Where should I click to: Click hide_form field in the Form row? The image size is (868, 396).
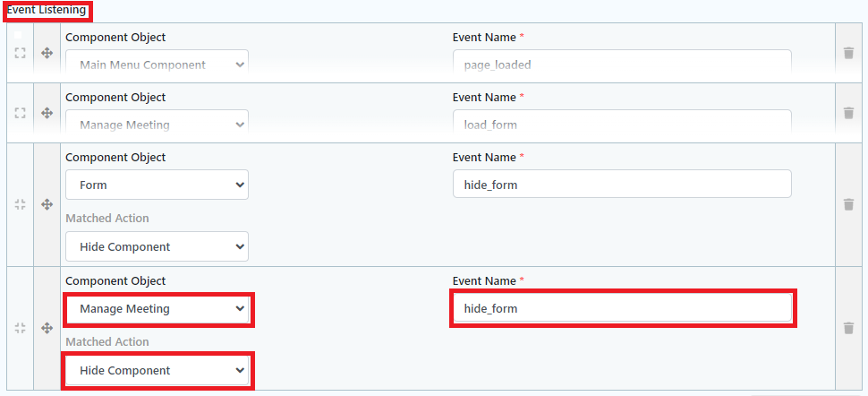622,185
